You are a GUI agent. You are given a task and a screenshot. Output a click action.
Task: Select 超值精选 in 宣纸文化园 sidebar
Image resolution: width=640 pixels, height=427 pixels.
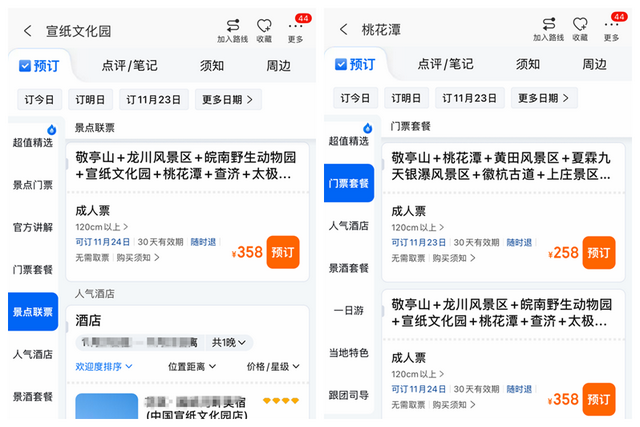(x=33, y=142)
